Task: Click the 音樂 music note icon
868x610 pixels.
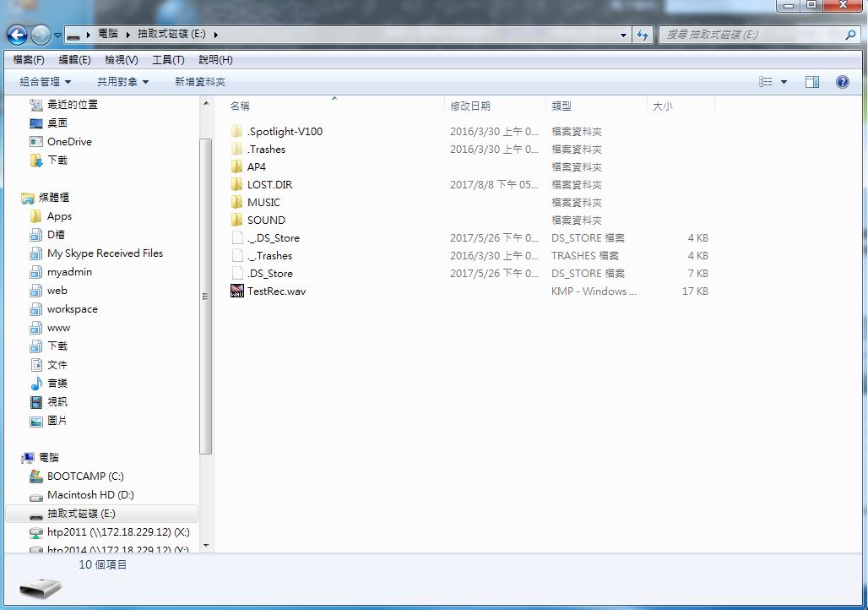Action: point(36,384)
